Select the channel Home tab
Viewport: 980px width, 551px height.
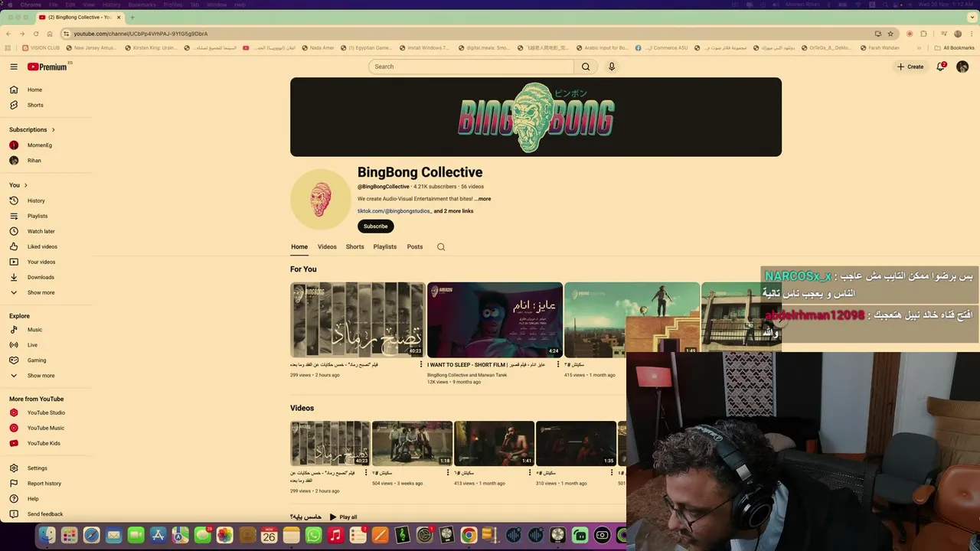[299, 246]
